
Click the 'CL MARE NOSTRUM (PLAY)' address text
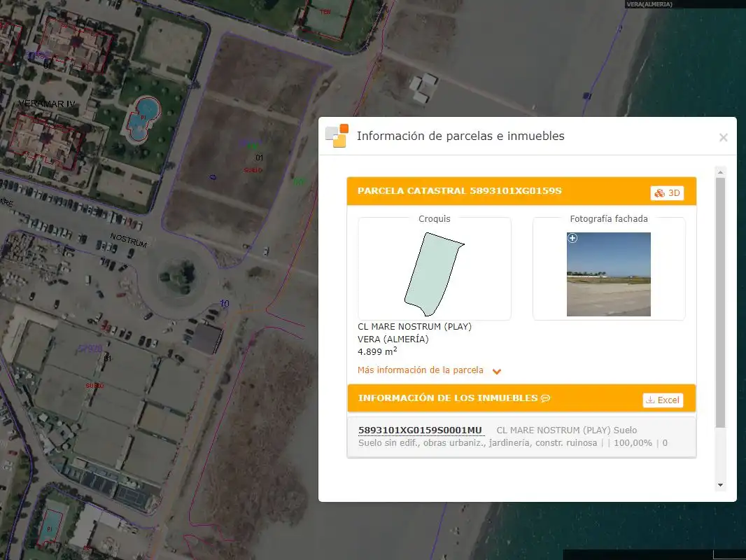click(x=414, y=326)
